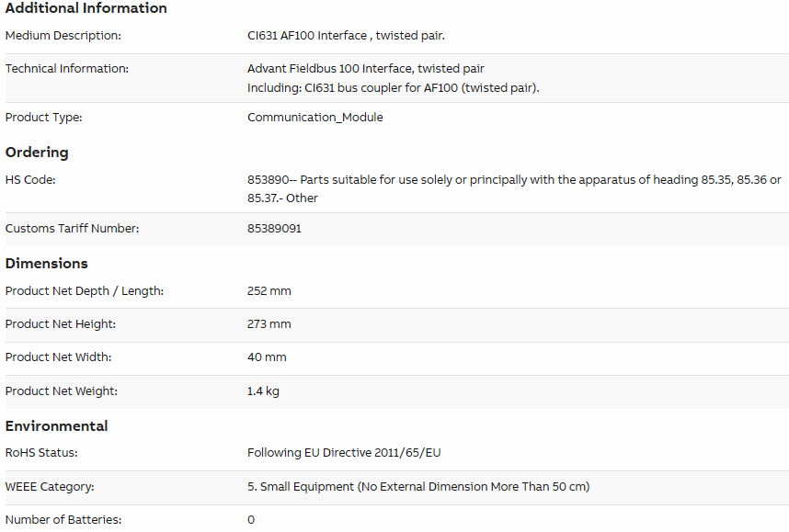
Task: Click the Additional Information heading
Action: 86,8
